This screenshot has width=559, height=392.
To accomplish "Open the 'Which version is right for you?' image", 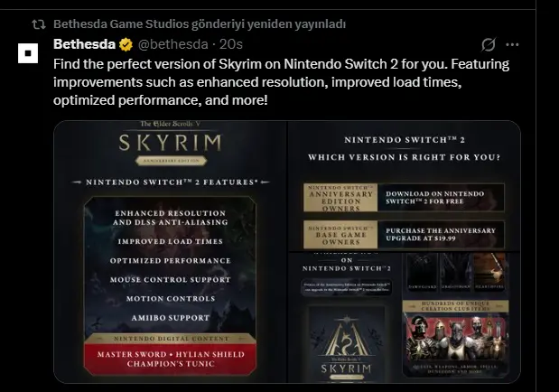I will (405, 186).
